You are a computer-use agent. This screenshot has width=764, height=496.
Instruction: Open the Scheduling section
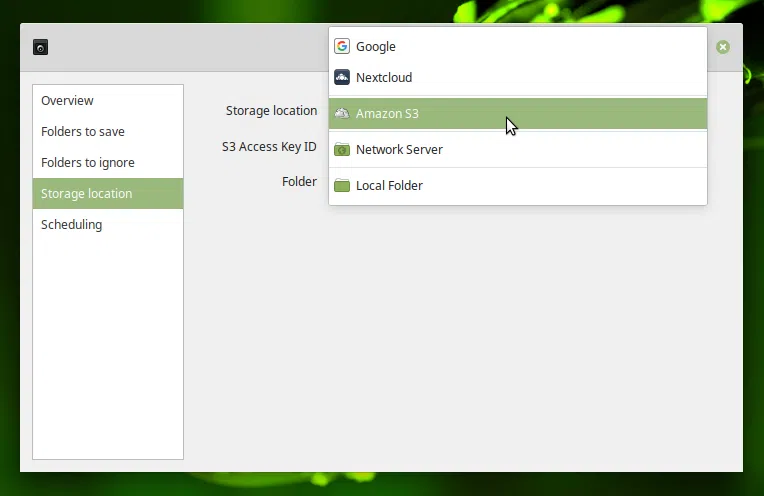coord(71,224)
